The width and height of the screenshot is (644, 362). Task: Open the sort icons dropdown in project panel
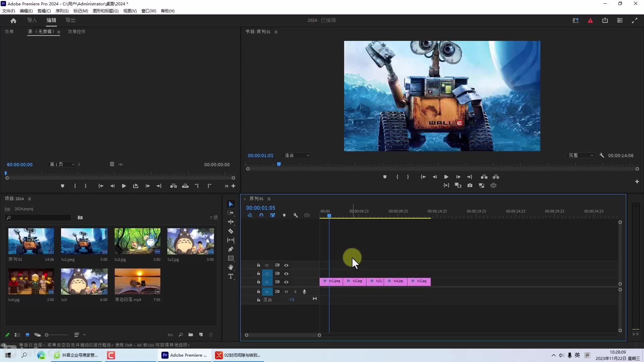point(79,335)
